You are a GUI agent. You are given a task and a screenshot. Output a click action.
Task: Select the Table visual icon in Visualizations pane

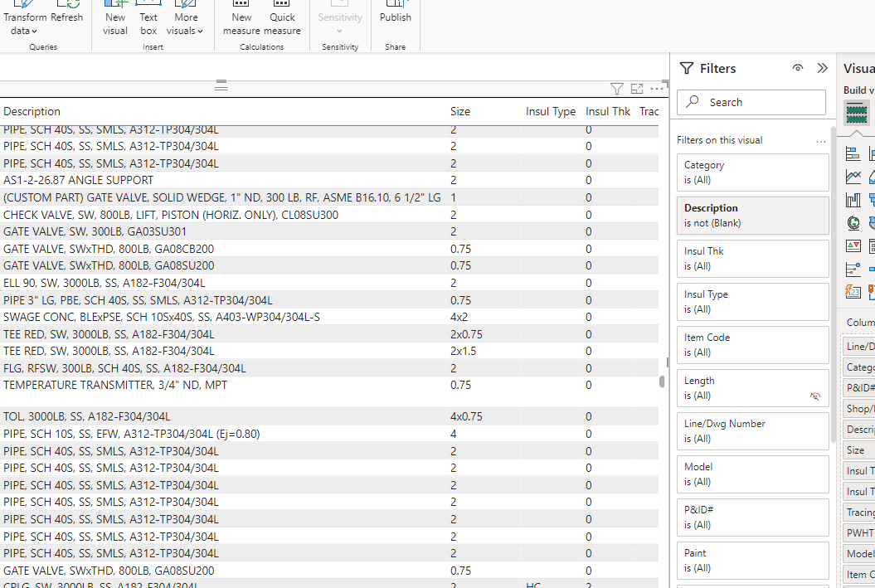pos(857,112)
